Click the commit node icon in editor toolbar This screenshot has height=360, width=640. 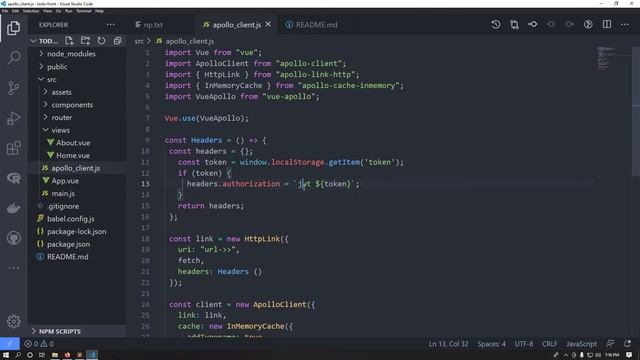pyautogui.click(x=533, y=24)
